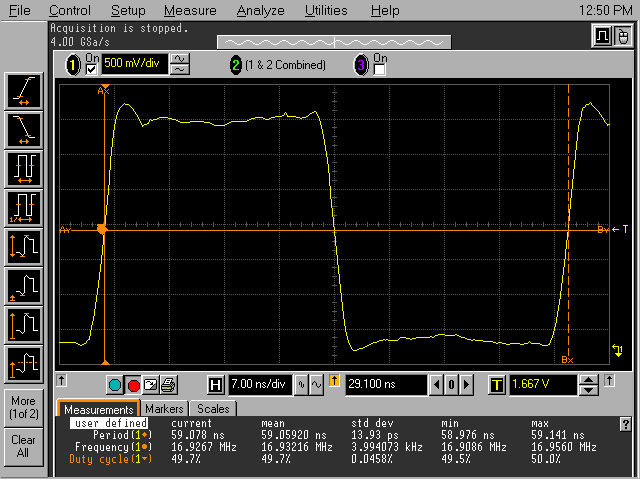This screenshot has height=480, width=640.
Task: Open the Control menu
Action: pos(70,10)
